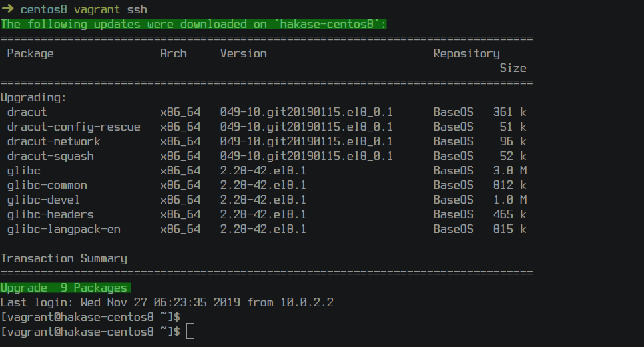Screen dimensions: 644x347
Task: Select the 'vagrant ssh' command text
Action: pos(111,9)
